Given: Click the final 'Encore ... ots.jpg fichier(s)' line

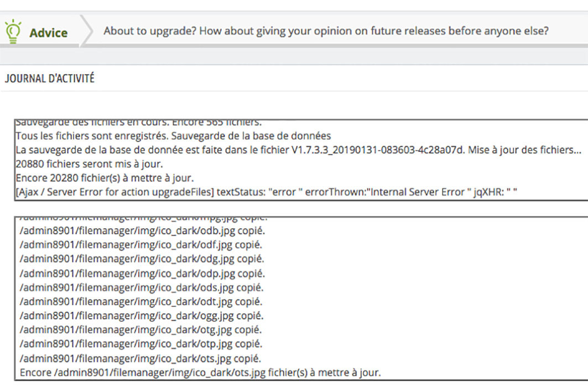Looking at the screenshot, I should point(200,373).
